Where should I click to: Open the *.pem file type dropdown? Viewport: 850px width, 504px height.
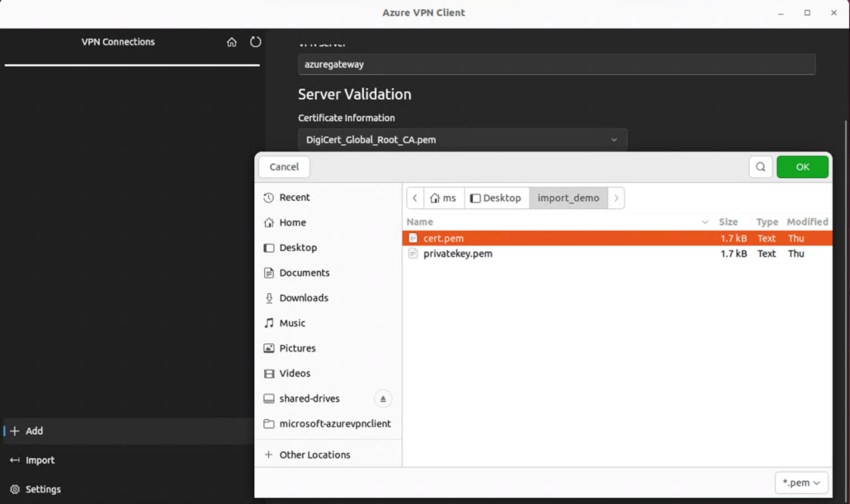801,482
